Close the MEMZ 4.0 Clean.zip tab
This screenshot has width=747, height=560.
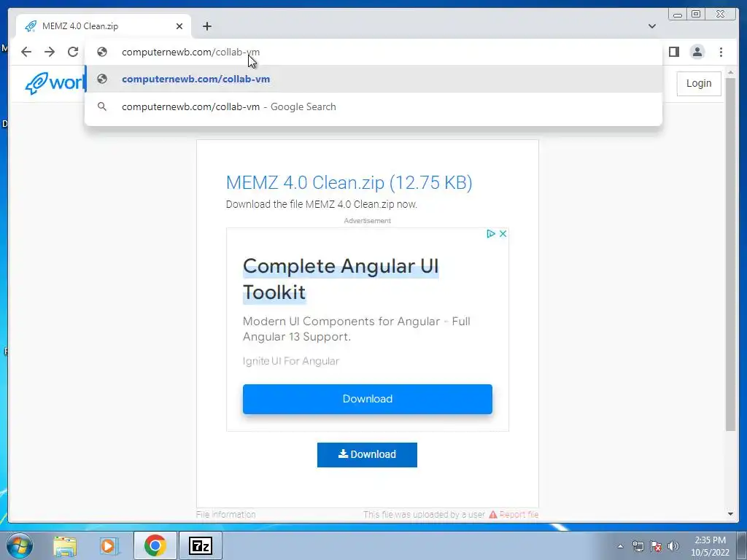pos(179,26)
